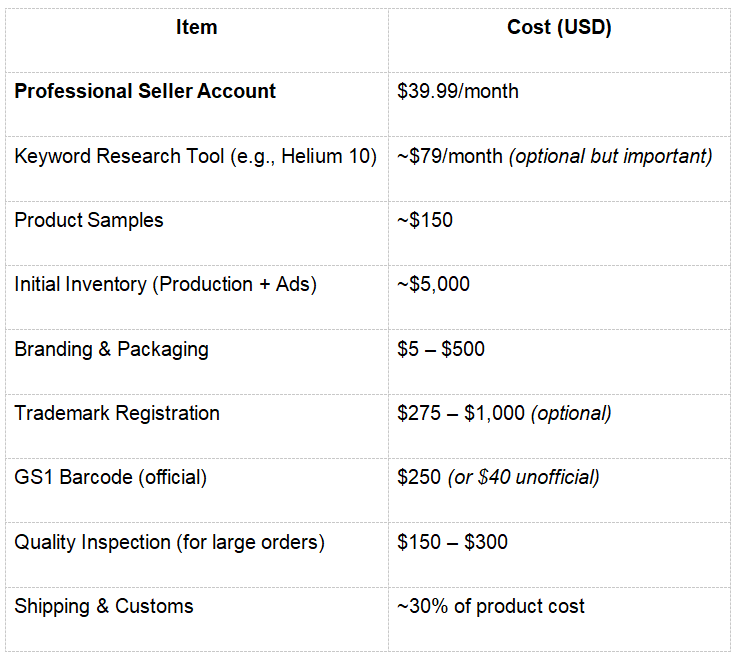Click the ~$150 cost value
This screenshot has width=736, height=654.
tap(425, 220)
